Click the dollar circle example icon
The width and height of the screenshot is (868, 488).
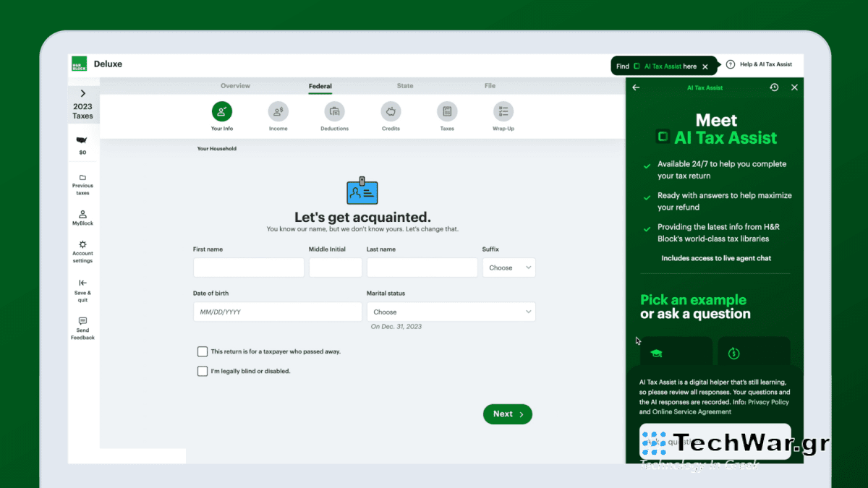733,354
